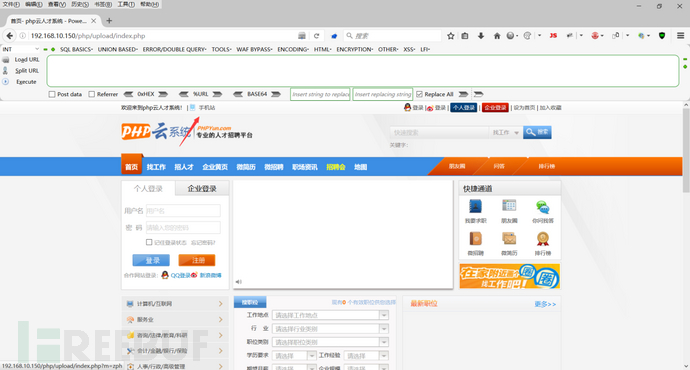Uncheck the Replace All checkbox
This screenshot has height=370, width=690.
pyautogui.click(x=419, y=94)
